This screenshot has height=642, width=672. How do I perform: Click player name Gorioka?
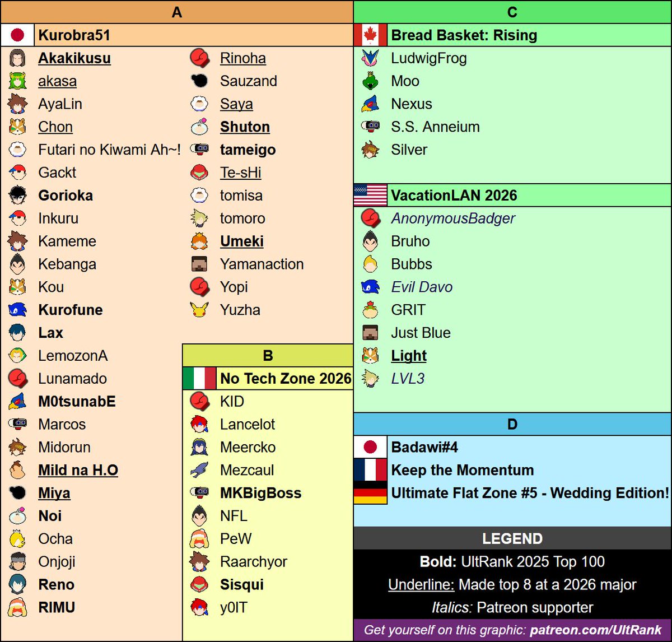(x=66, y=195)
